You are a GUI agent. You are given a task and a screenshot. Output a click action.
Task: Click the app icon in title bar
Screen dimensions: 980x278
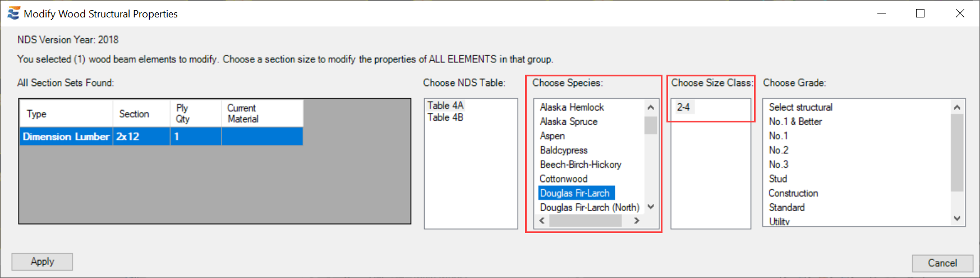[x=13, y=13]
